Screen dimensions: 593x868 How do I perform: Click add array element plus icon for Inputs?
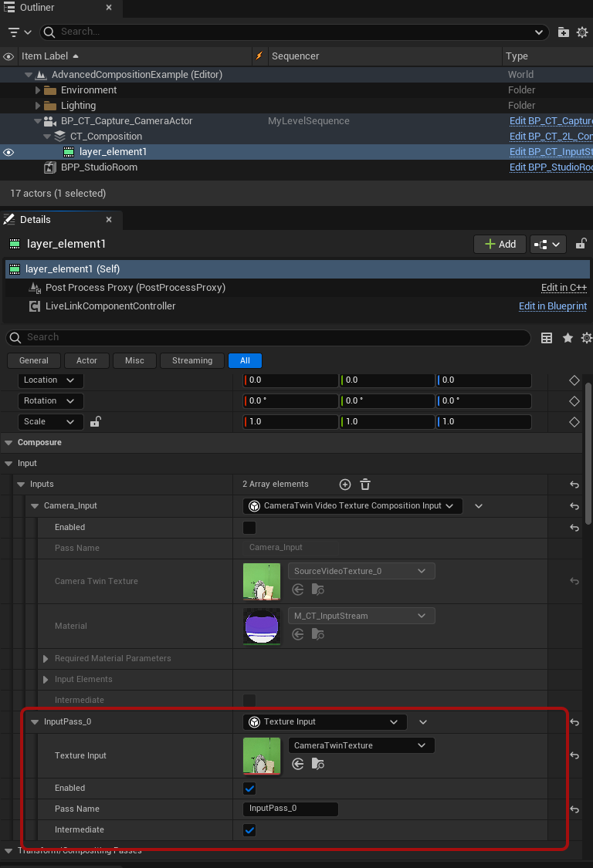(x=345, y=485)
